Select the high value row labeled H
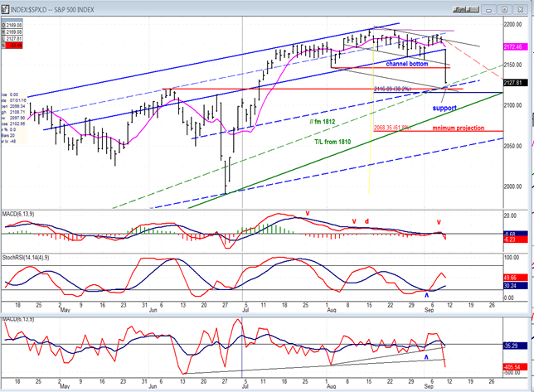The width and height of the screenshot is (534, 392). point(12,32)
